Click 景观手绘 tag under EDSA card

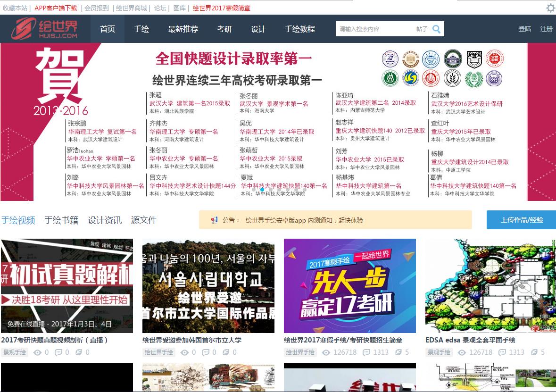(439, 352)
